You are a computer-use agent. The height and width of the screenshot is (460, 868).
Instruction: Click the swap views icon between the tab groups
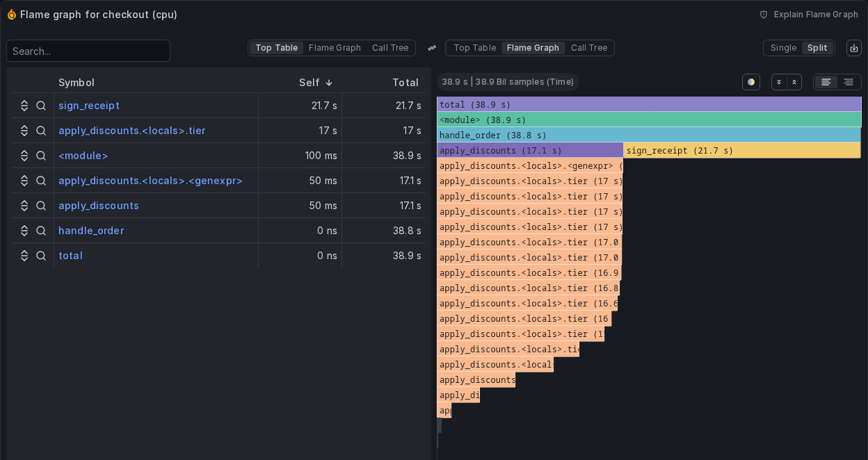pos(431,48)
